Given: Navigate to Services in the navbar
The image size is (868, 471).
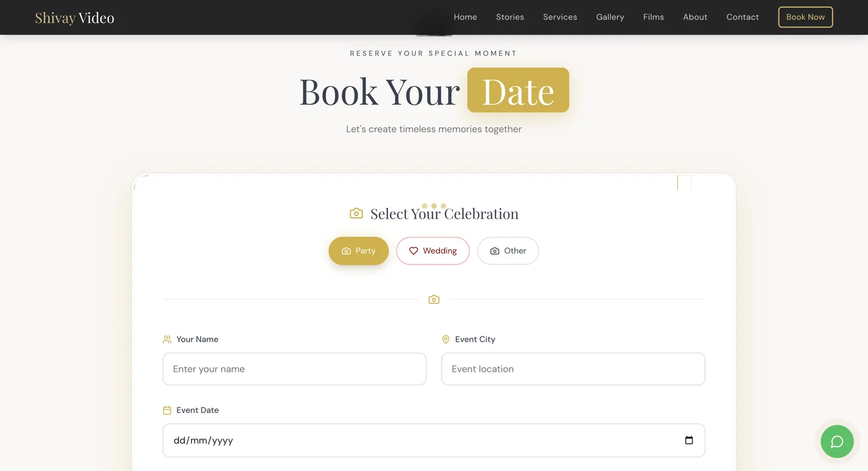Looking at the screenshot, I should (560, 17).
